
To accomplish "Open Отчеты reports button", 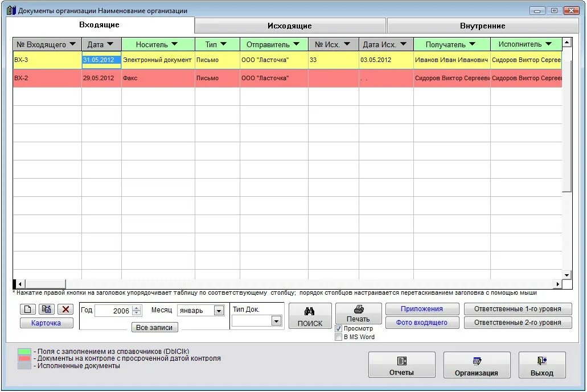I will tap(402, 365).
